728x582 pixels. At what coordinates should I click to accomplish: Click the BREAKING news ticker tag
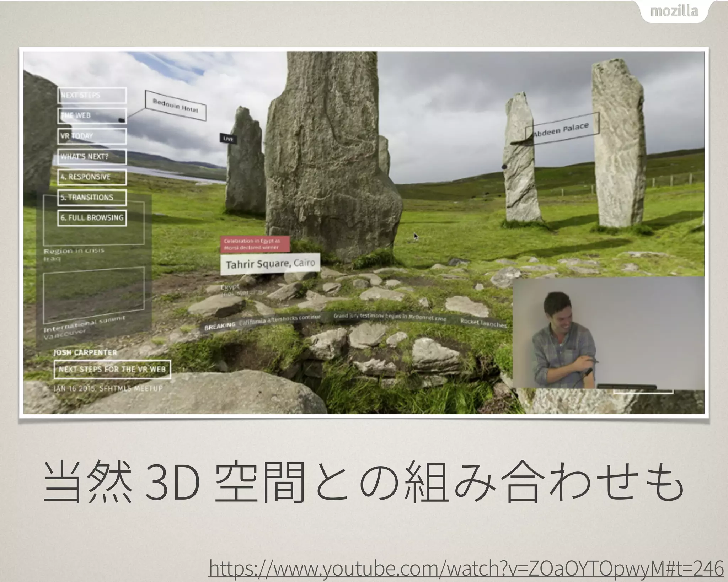point(220,326)
